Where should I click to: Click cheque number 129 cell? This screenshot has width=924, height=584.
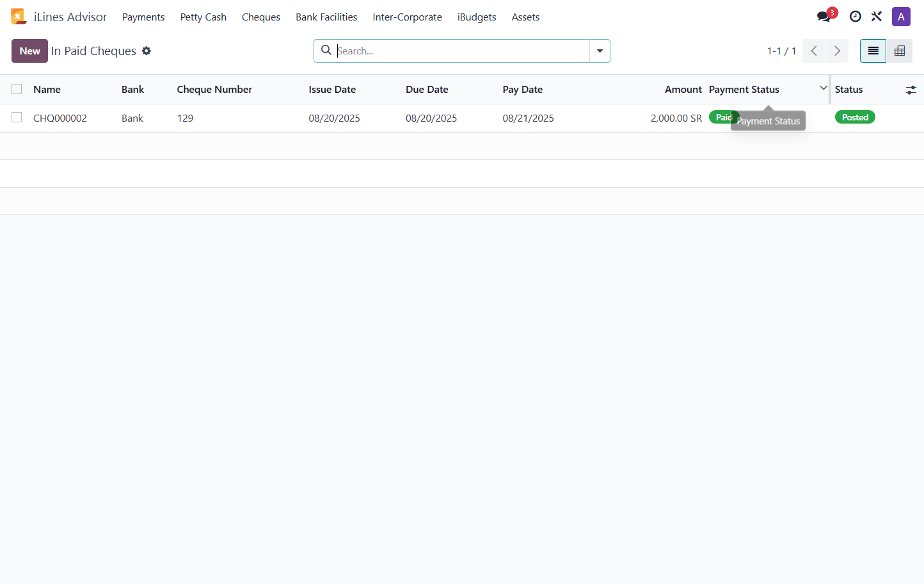[185, 118]
